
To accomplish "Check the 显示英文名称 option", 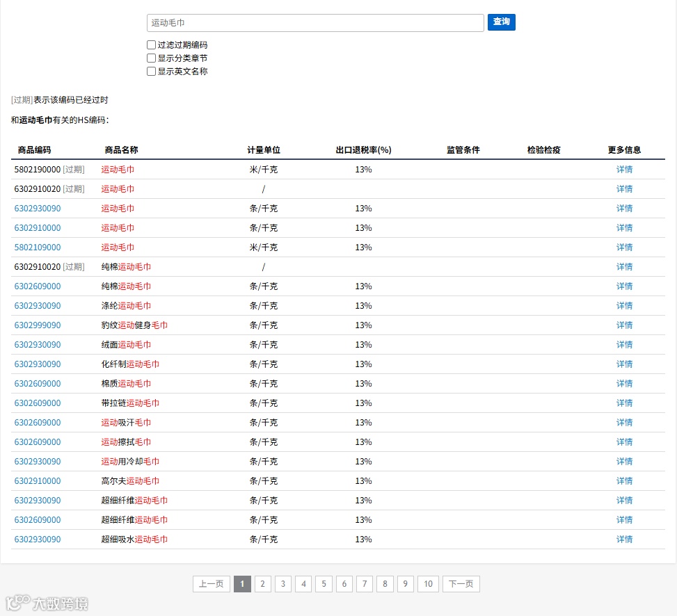I will pyautogui.click(x=151, y=71).
